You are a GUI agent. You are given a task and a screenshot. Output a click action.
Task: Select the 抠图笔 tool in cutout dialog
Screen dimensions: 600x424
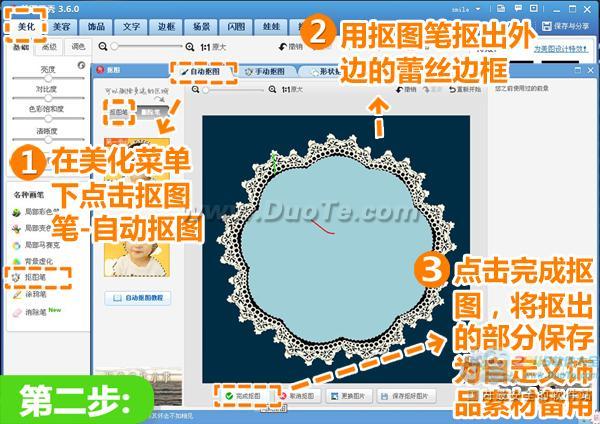click(119, 112)
